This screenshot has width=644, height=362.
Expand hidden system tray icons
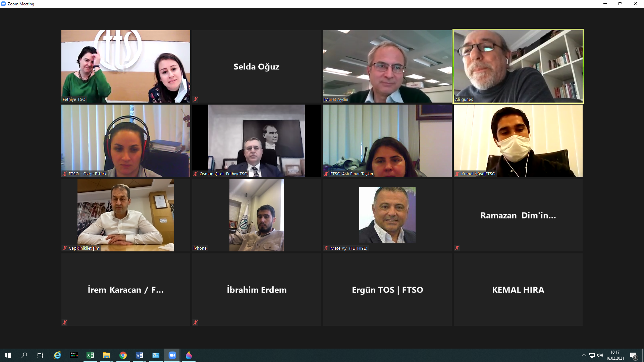[584, 355]
